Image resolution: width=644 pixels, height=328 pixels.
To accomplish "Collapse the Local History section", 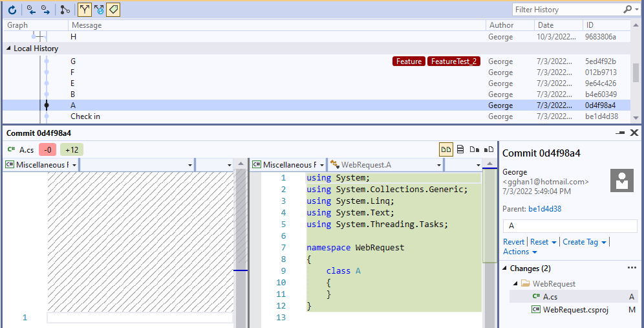I will click(x=9, y=49).
